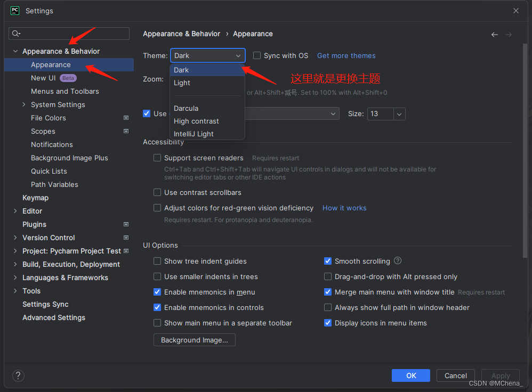Select Background Image Plus settings
The image size is (532, 392).
(x=69, y=158)
